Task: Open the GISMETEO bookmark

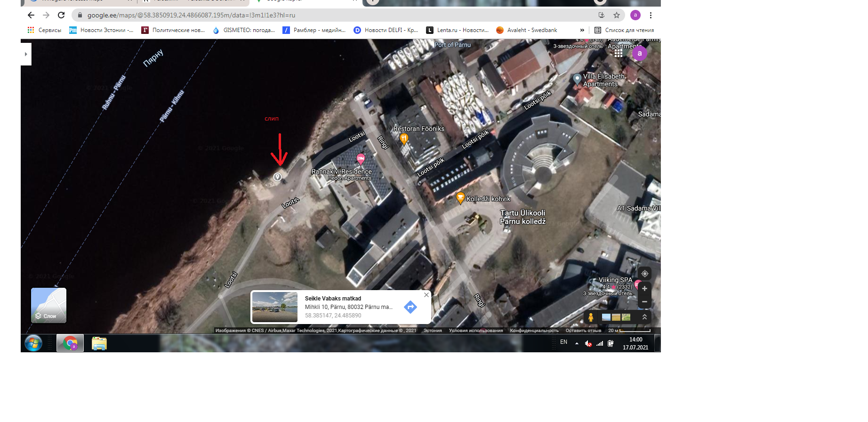Action: [x=244, y=30]
